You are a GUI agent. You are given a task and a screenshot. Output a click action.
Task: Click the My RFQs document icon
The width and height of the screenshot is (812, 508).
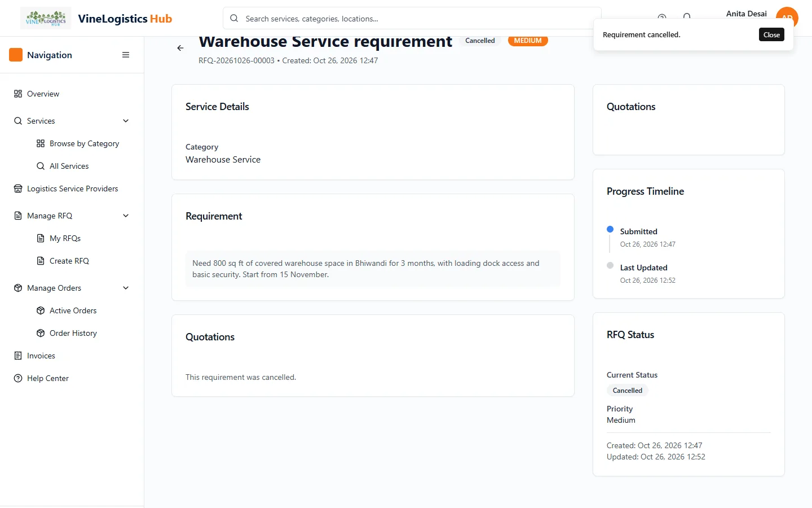tap(41, 238)
